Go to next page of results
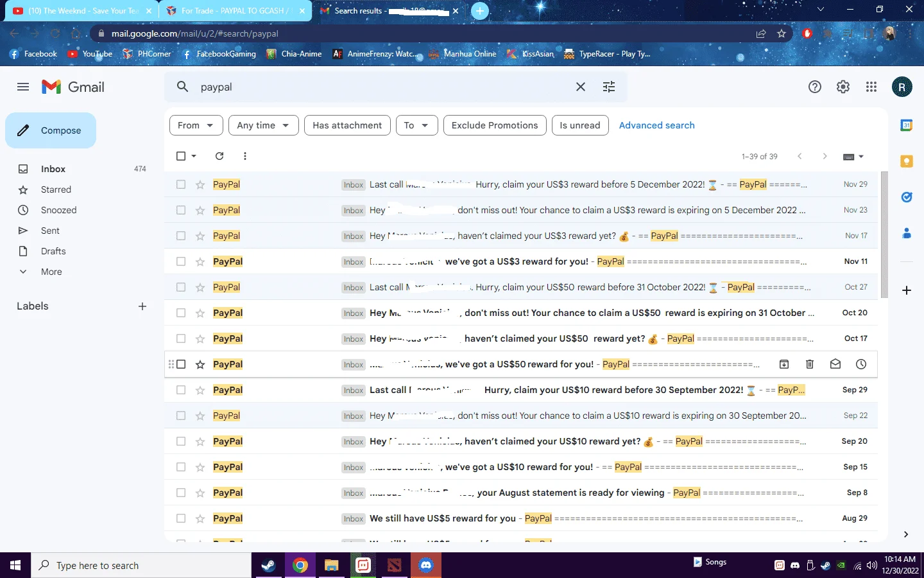 click(x=825, y=156)
